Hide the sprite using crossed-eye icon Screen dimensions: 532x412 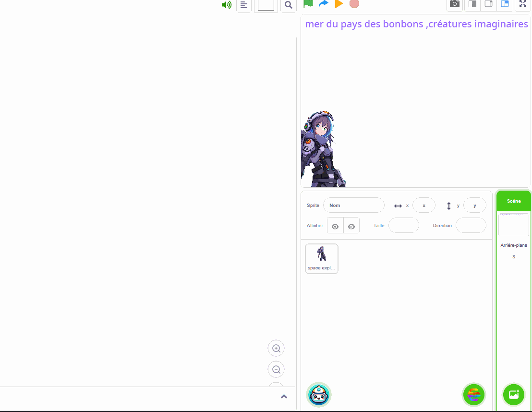[351, 226]
